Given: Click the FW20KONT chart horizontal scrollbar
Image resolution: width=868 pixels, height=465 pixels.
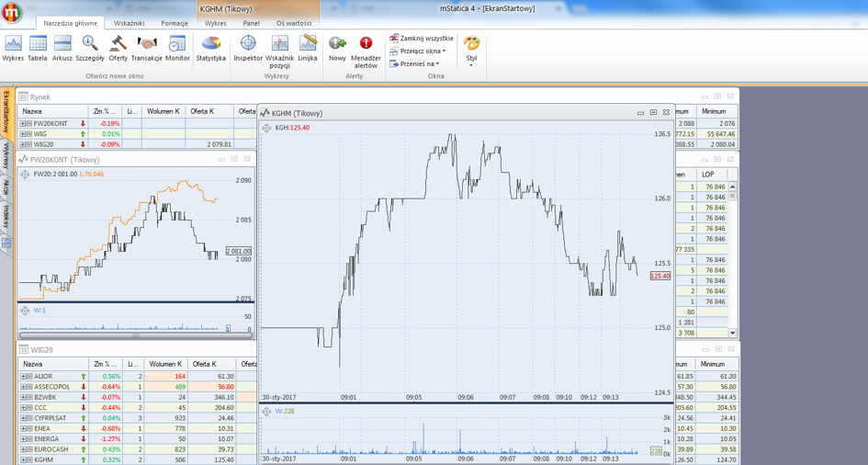Looking at the screenshot, I should pyautogui.click(x=136, y=335).
